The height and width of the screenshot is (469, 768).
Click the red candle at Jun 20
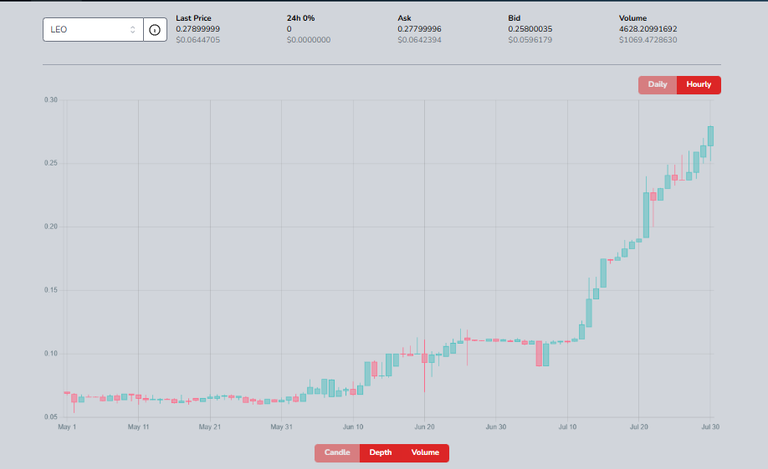click(424, 358)
